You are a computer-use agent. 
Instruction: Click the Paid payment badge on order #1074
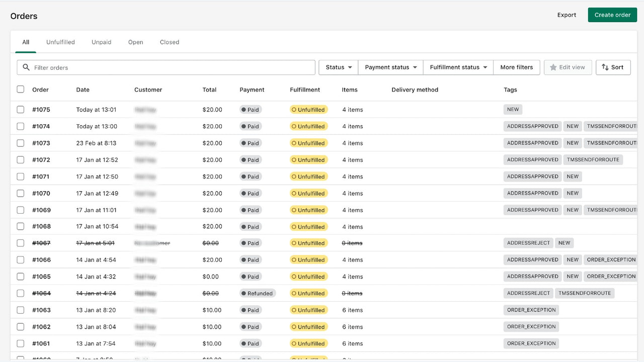(x=250, y=126)
